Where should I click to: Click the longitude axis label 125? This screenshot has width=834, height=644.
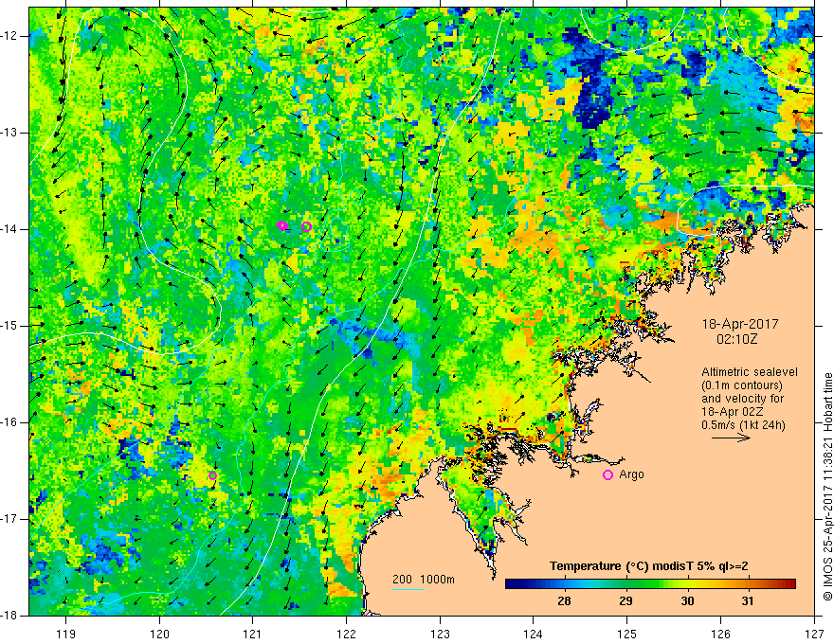pyautogui.click(x=627, y=634)
